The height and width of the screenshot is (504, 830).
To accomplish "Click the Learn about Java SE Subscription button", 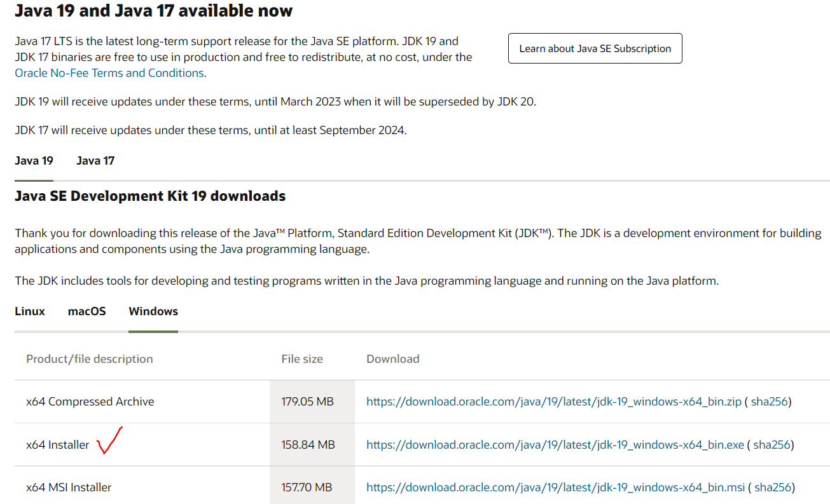I will (x=595, y=48).
